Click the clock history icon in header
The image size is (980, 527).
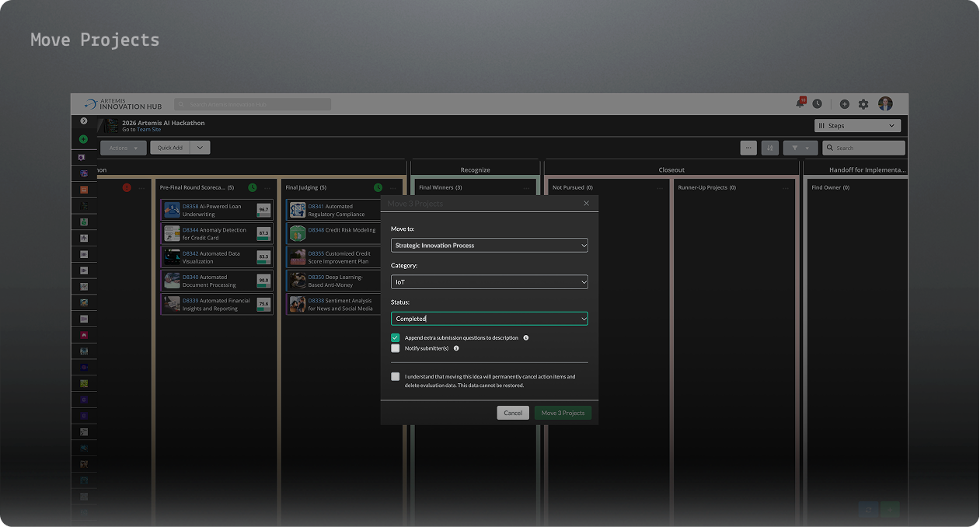click(817, 104)
